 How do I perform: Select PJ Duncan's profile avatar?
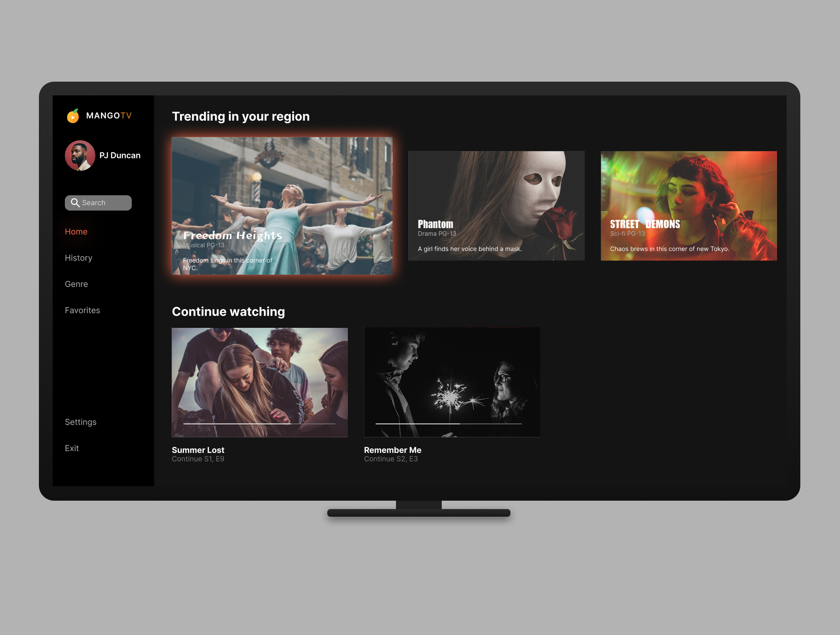[x=80, y=155]
